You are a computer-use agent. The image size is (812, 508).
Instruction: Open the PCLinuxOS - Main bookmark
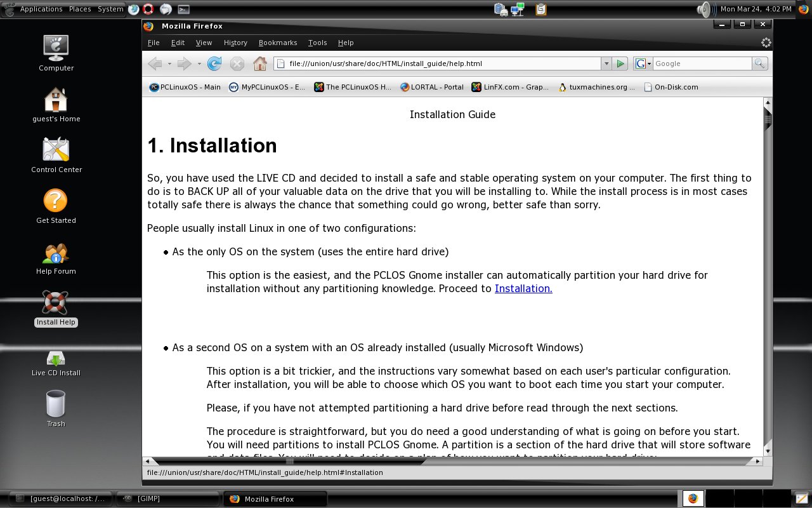click(185, 87)
